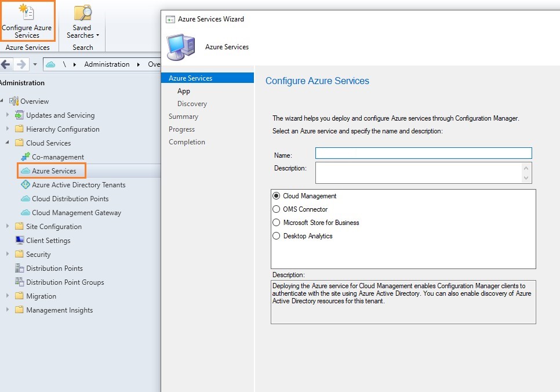This screenshot has height=392, width=560.
Task: Select the Summary wizard step
Action: point(183,117)
